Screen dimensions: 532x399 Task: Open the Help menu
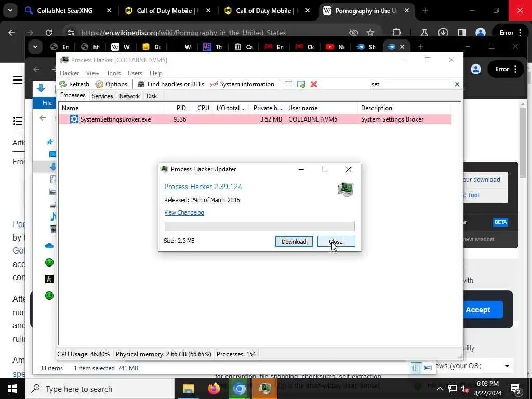(156, 73)
